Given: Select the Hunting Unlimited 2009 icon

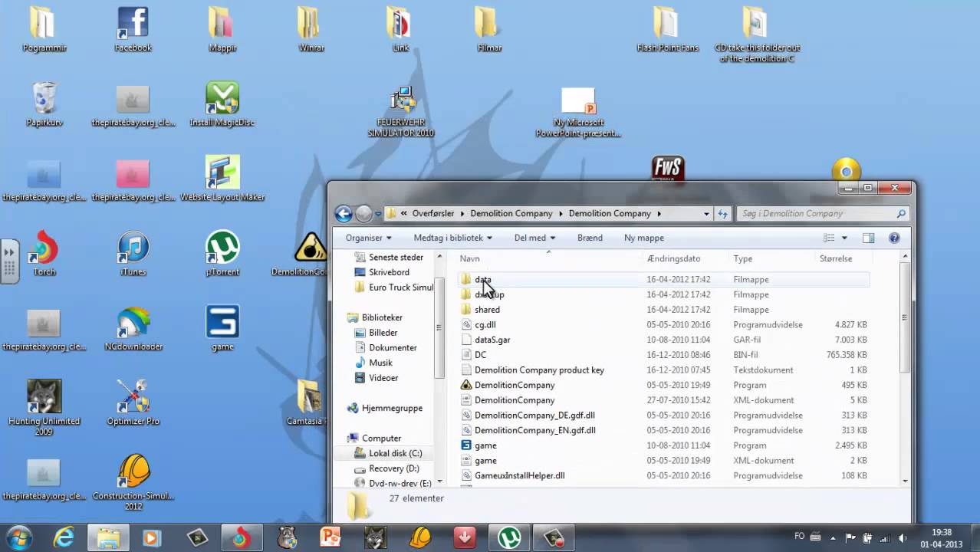Looking at the screenshot, I should pyautogui.click(x=44, y=408).
